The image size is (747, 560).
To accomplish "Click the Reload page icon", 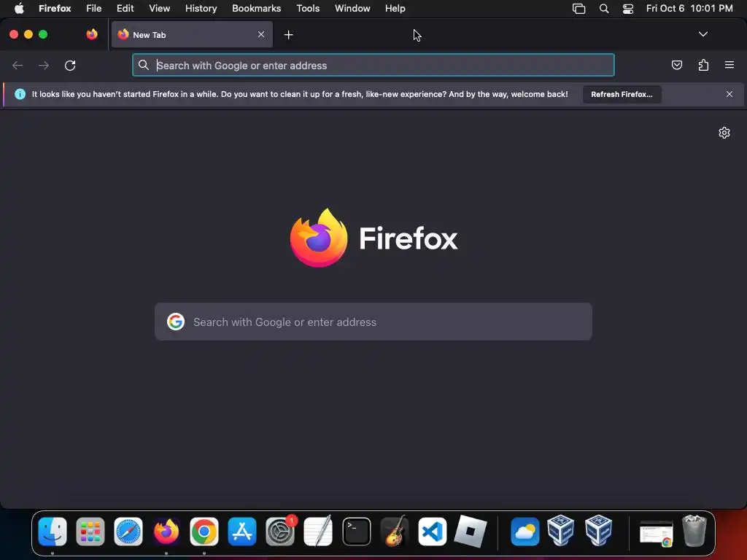I will click(x=70, y=65).
